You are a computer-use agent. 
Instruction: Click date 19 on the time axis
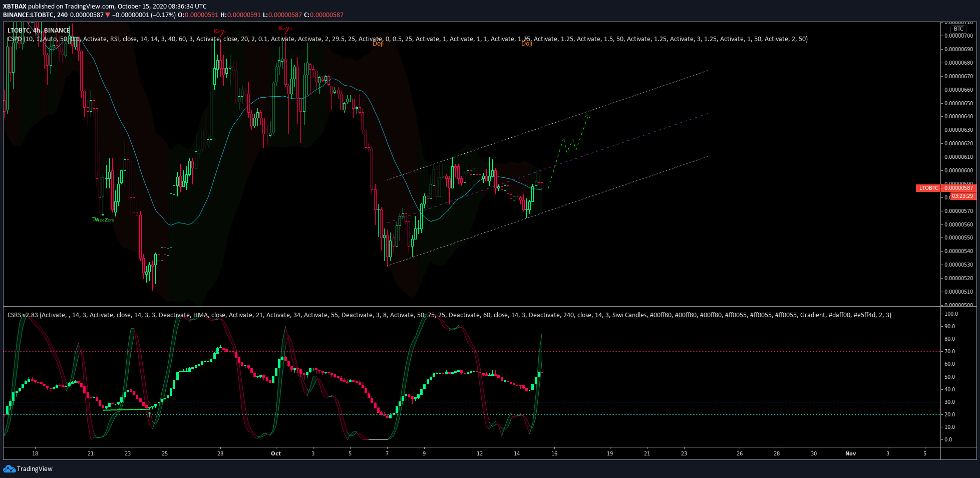(x=610, y=454)
